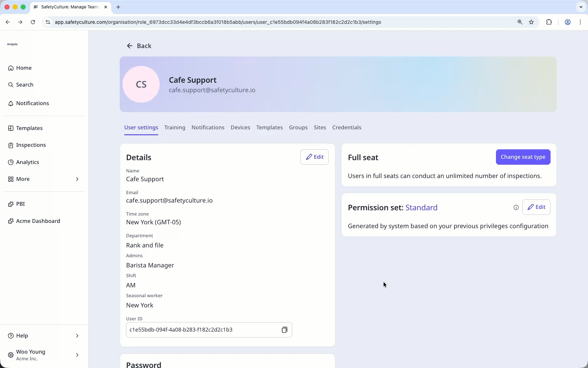Bookmark this page with the star
The image size is (588, 368).
tap(531, 22)
